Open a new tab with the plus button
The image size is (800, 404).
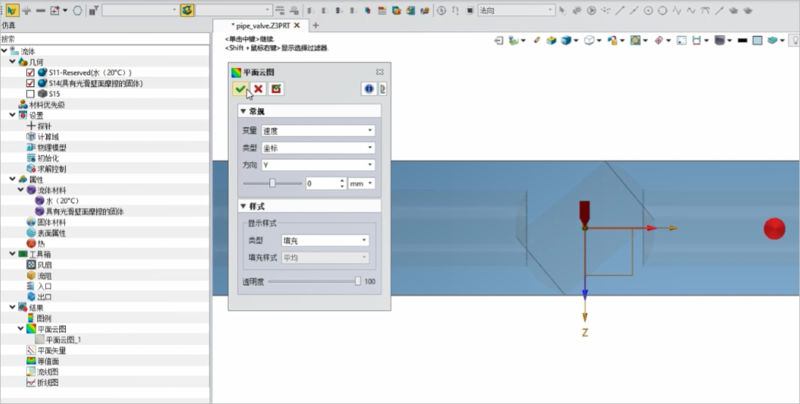[316, 25]
